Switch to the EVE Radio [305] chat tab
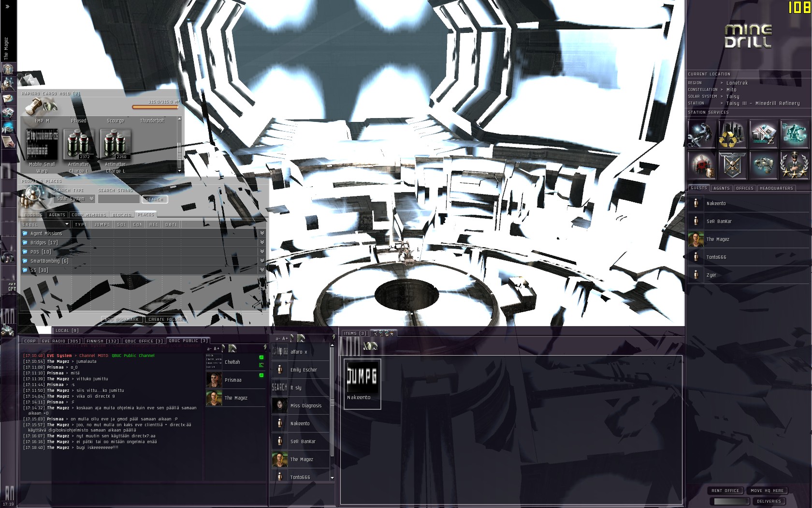 (x=61, y=341)
